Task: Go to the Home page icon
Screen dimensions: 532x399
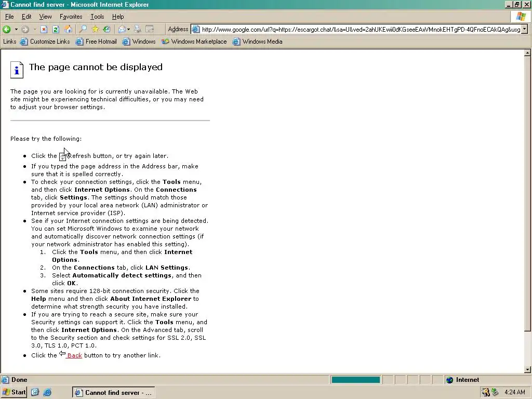Action: [68, 29]
